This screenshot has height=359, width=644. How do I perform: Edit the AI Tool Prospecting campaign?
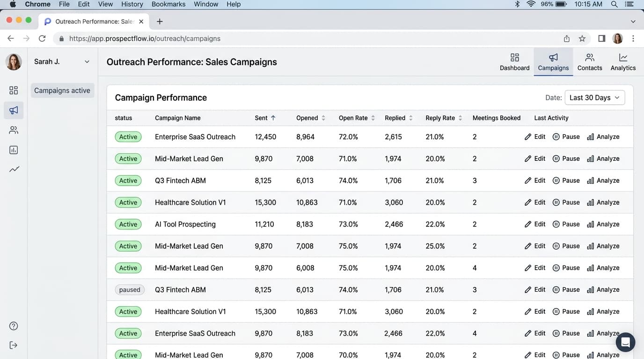tap(535, 224)
